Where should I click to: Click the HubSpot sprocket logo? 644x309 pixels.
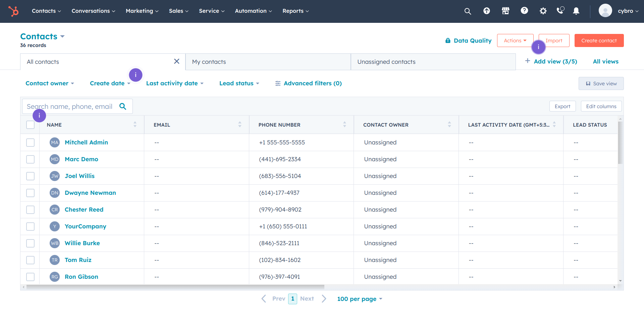click(x=13, y=11)
